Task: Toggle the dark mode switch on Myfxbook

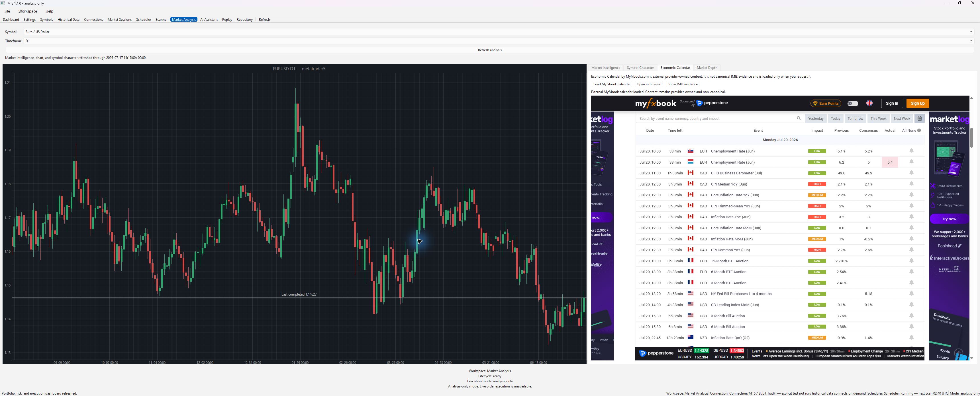Action: coord(853,103)
